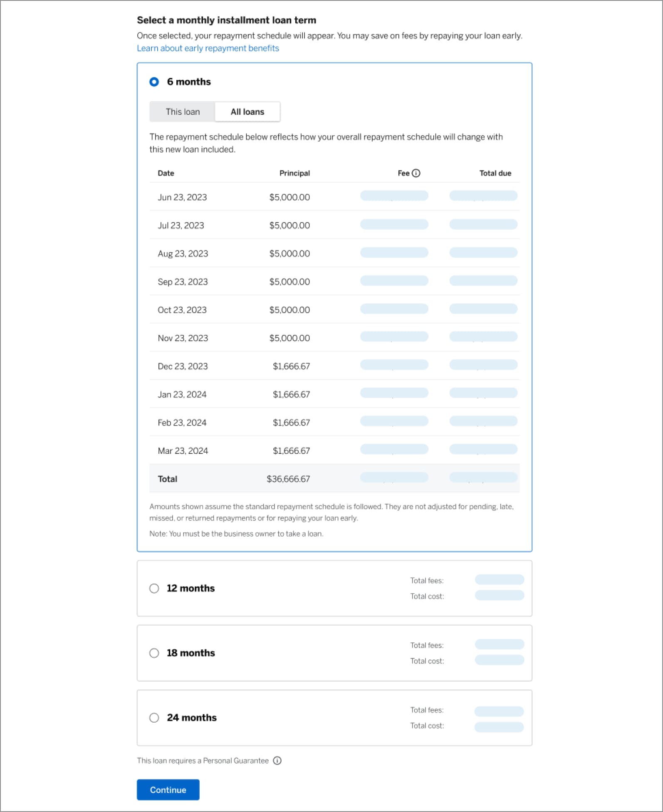The width and height of the screenshot is (663, 812).
Task: Choose the 12 months loan term radio
Action: [x=154, y=588]
